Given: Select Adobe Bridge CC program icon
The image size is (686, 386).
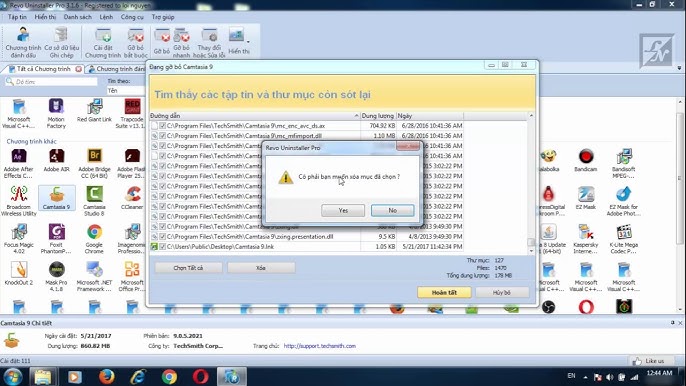Looking at the screenshot, I should coord(94,163).
